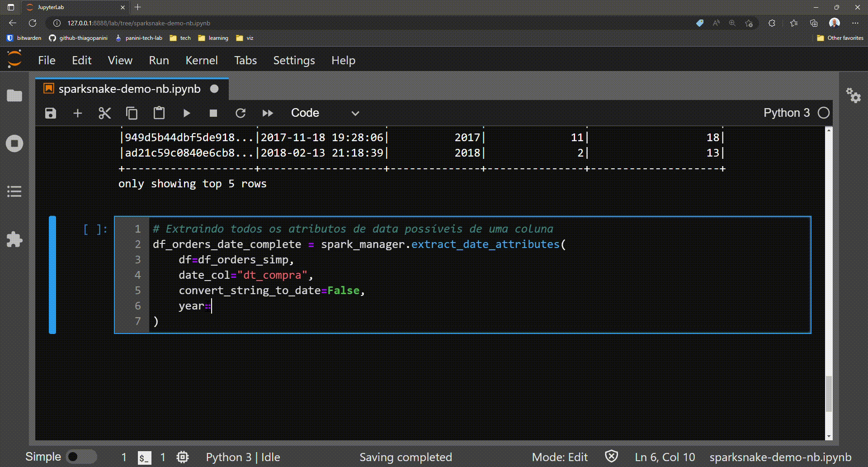Viewport: 868px width, 467px height.
Task: Insert a cell below with plus icon
Action: pos(78,113)
